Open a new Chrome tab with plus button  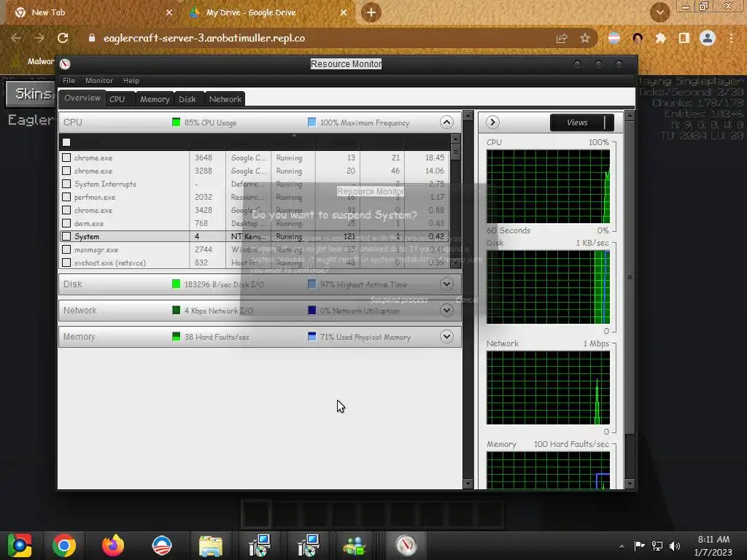click(x=371, y=12)
